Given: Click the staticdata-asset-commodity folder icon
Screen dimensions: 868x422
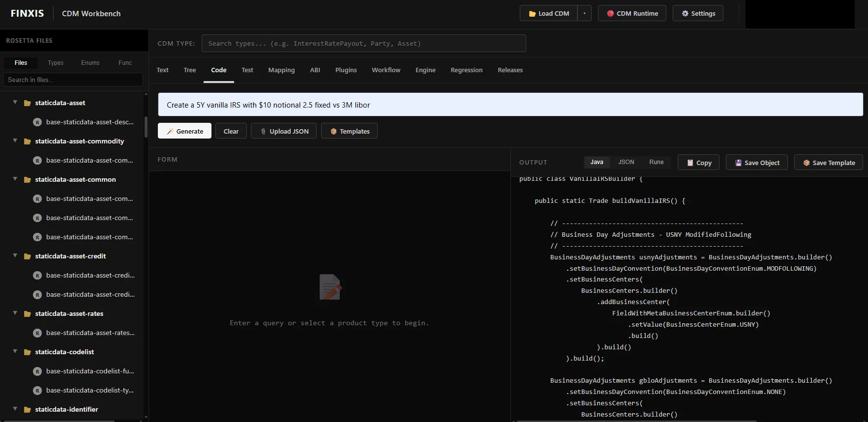Looking at the screenshot, I should pos(28,141).
